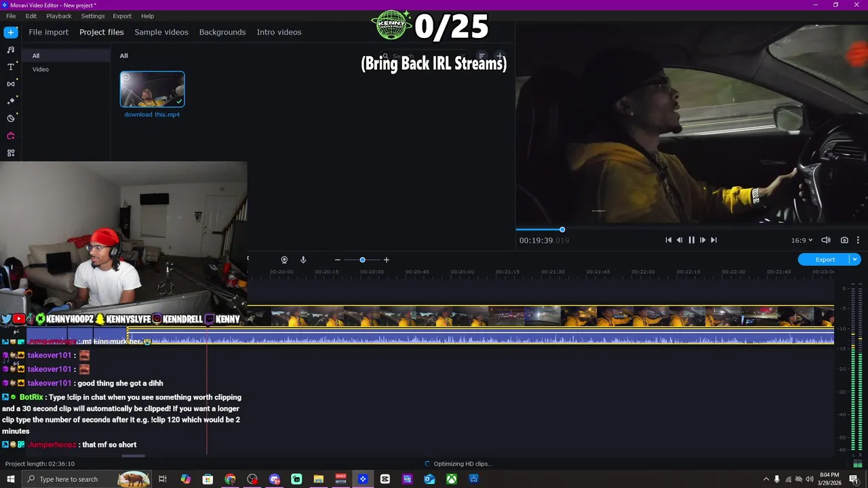Select the download this.mp4 thumbnail
This screenshot has width=868, height=488.
pos(152,89)
